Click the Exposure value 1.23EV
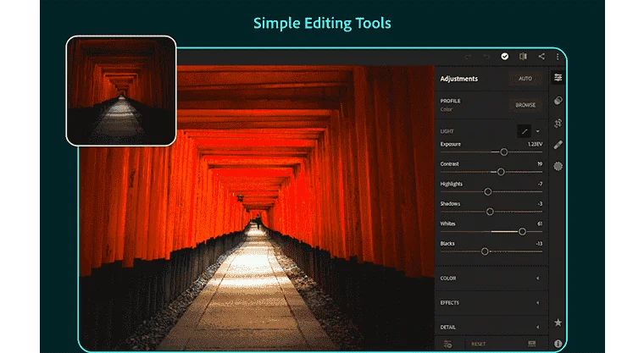This screenshot has width=644, height=353. pos(535,145)
